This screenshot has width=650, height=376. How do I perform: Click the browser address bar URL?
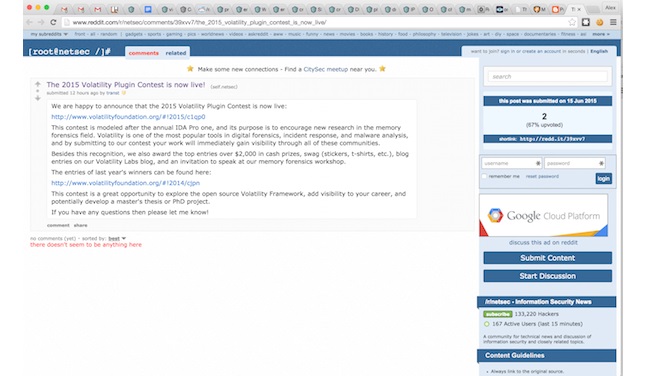(199, 22)
